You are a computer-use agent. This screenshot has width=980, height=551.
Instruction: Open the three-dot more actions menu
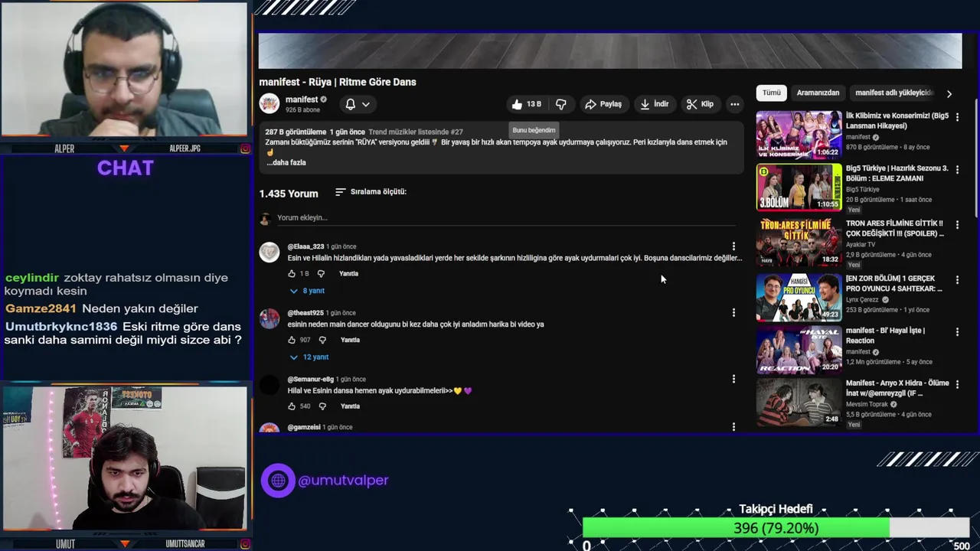[734, 104]
